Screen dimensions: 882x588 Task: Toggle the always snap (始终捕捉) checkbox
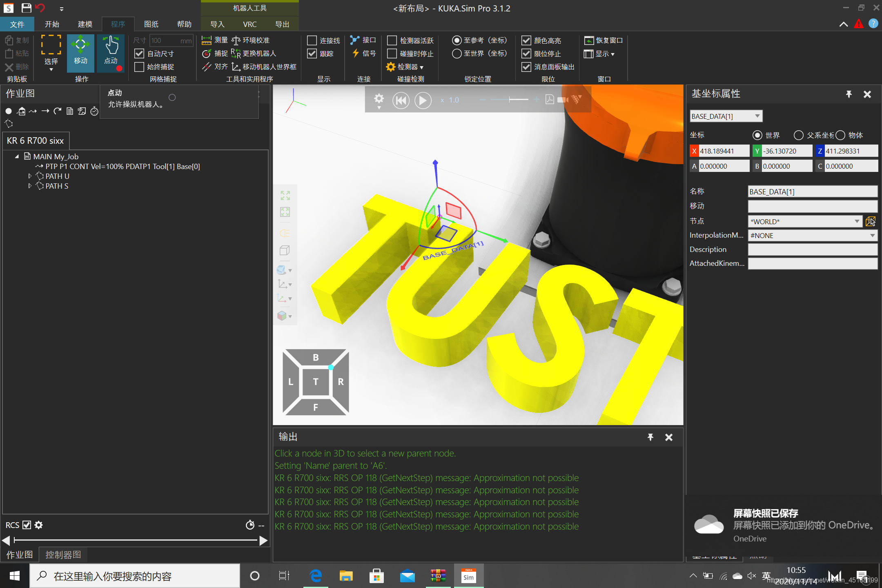tap(139, 67)
